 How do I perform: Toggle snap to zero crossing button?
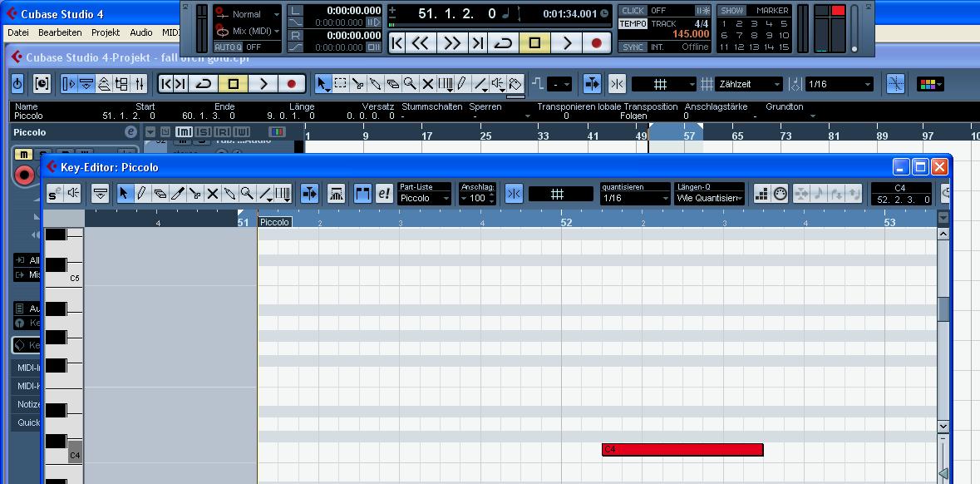[x=895, y=83]
